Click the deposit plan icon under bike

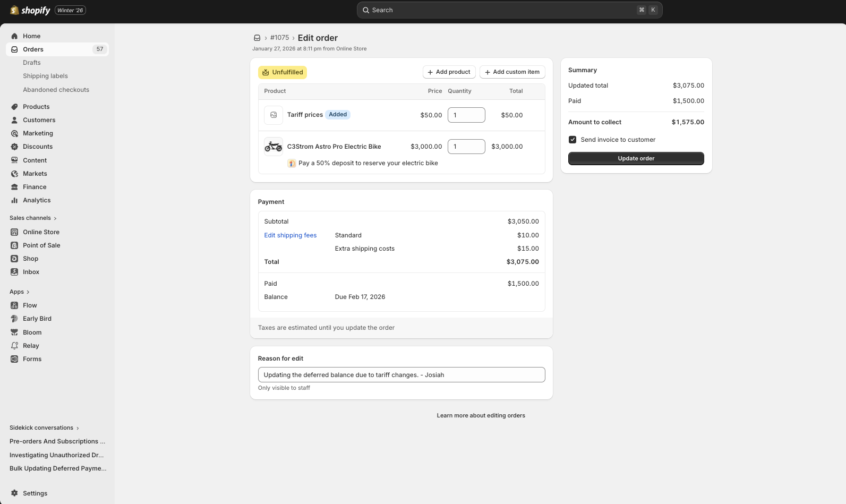(292, 163)
